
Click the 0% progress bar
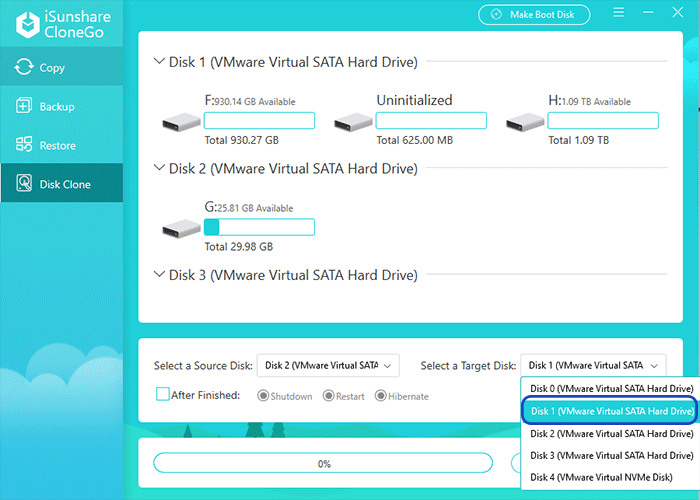323,464
